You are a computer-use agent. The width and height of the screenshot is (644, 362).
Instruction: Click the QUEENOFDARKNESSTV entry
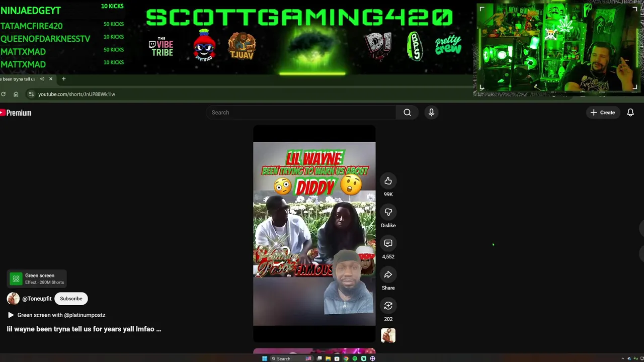click(62, 38)
